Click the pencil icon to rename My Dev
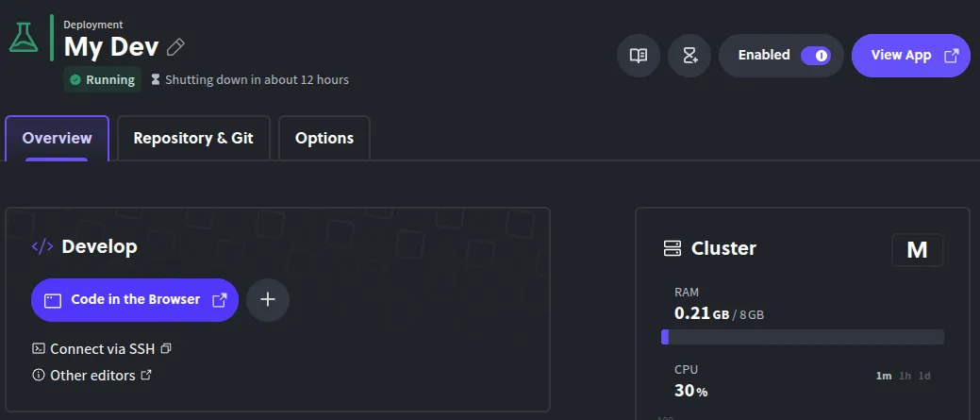 click(175, 47)
